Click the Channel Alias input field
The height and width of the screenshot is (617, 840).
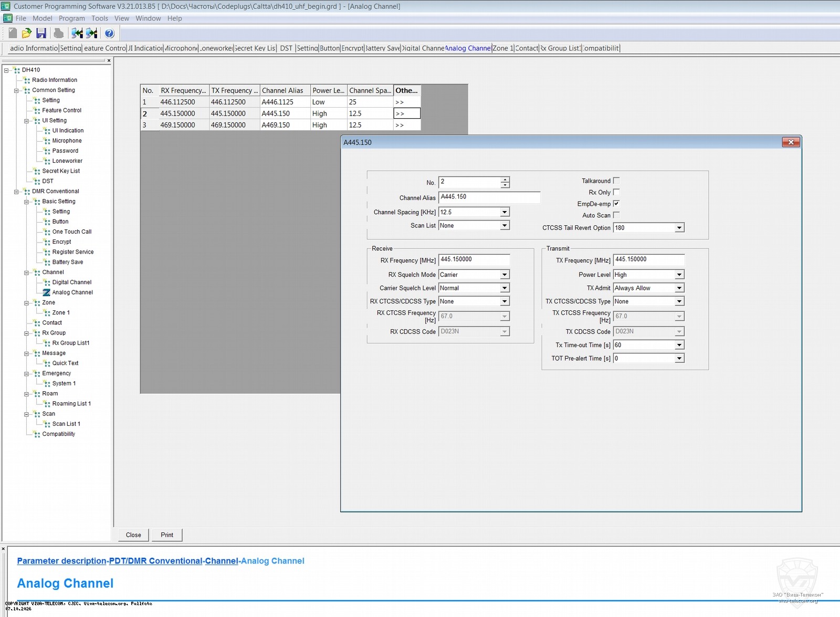coord(489,197)
